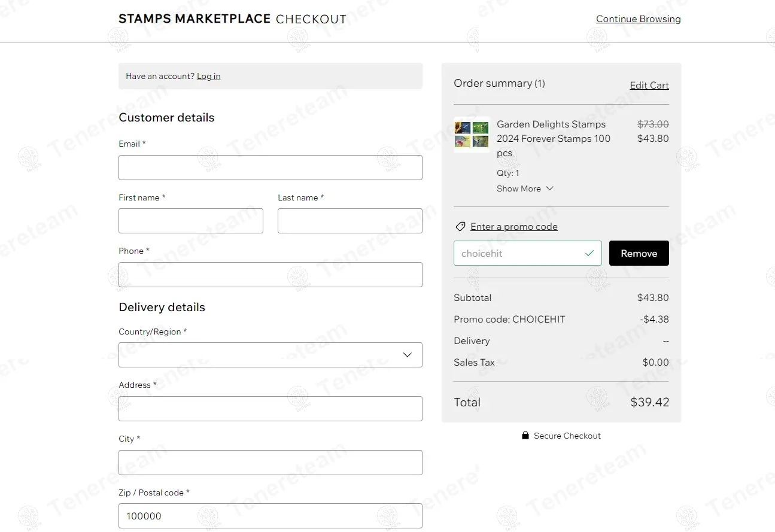Select the Garden Delights Stamps product name
The height and width of the screenshot is (532, 775).
tap(554, 138)
